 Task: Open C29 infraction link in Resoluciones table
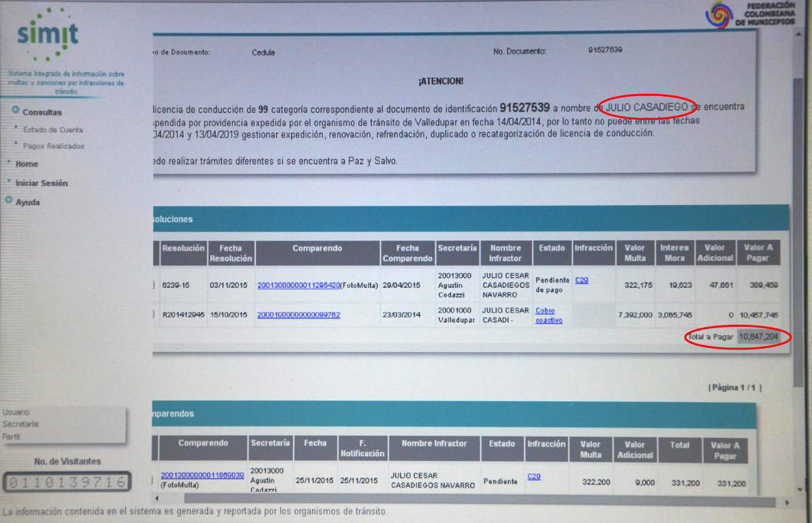point(582,280)
